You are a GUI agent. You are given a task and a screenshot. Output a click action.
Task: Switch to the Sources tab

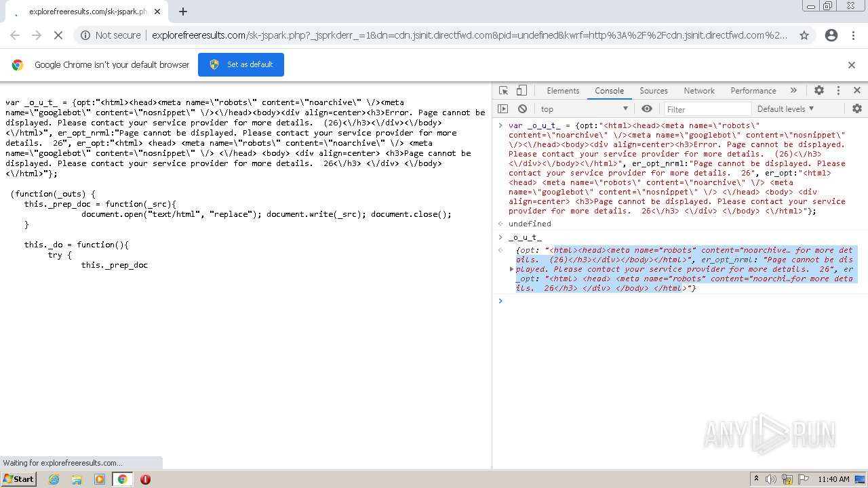(654, 90)
